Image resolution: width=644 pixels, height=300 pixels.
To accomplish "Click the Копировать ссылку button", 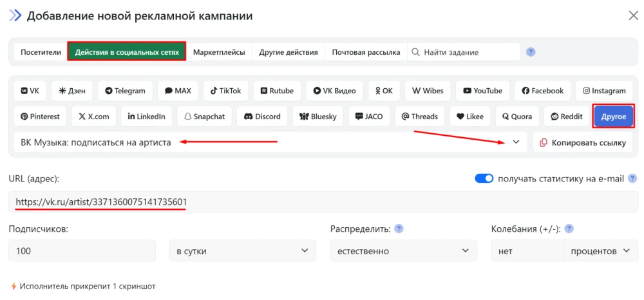I will click(x=583, y=142).
